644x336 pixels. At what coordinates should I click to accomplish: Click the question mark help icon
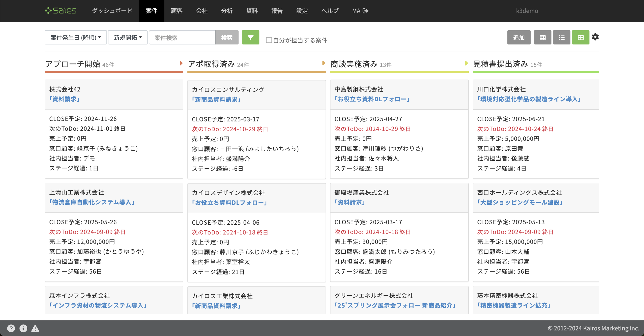click(x=11, y=328)
